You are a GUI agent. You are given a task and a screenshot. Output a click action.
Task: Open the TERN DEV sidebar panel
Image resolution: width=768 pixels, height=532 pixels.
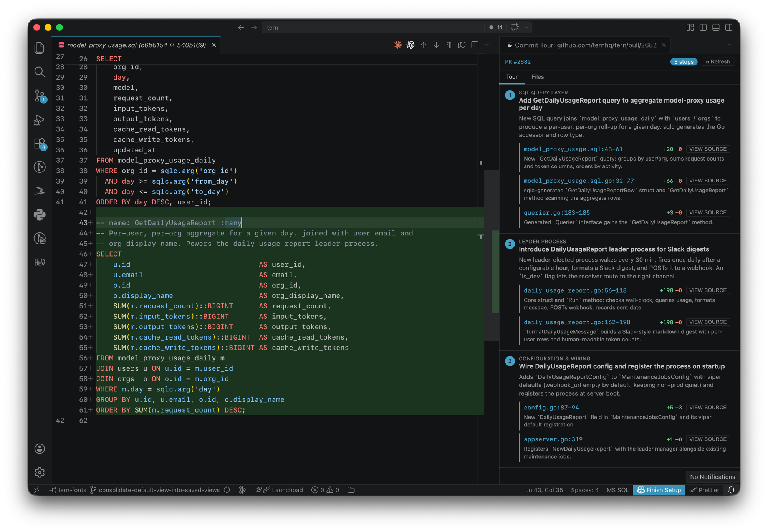pyautogui.click(x=40, y=262)
